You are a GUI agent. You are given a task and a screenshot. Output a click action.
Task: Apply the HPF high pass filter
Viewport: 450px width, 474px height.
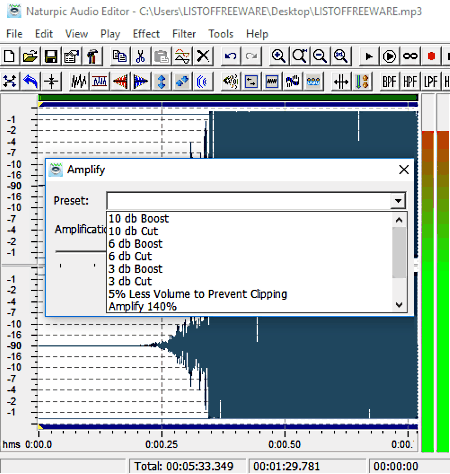tap(410, 81)
